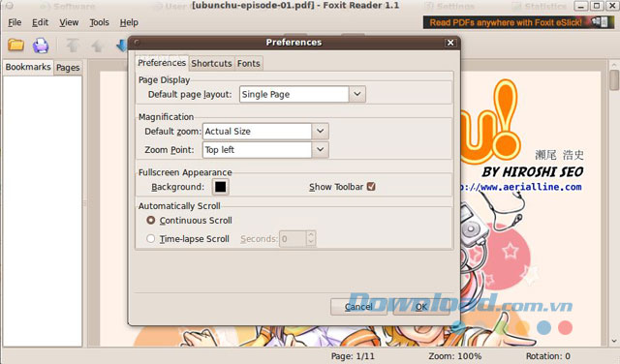Switch to the Shortcuts tab
This screenshot has height=364, width=620.
coord(211,63)
